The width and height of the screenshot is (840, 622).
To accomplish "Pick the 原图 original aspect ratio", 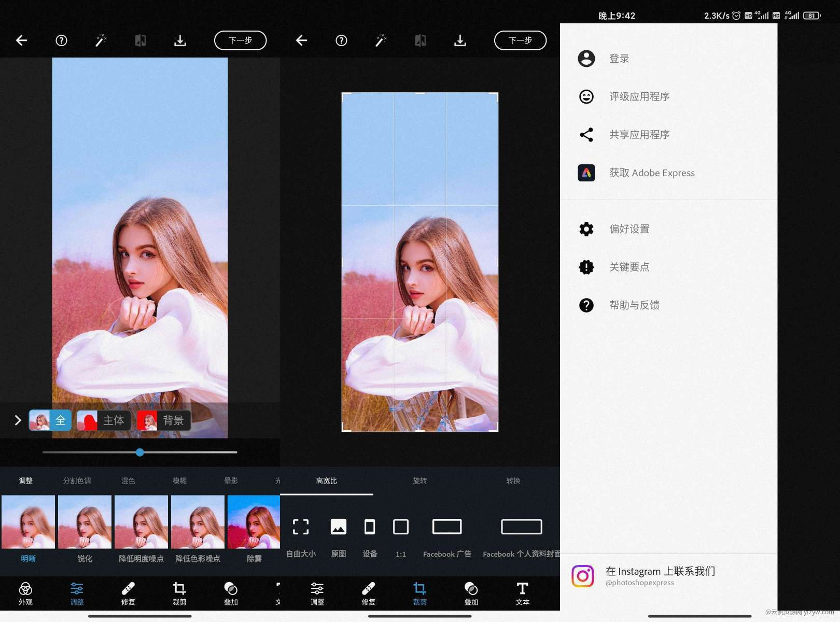I will coord(339,527).
